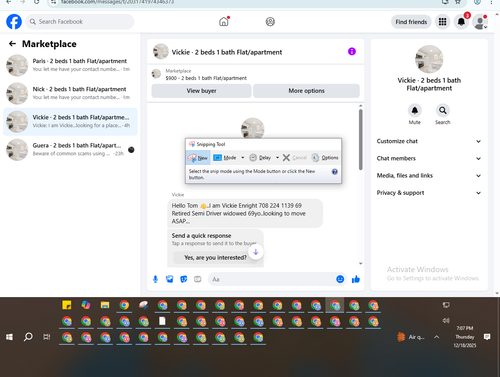Click the chat scroll-down arrow

361,263
